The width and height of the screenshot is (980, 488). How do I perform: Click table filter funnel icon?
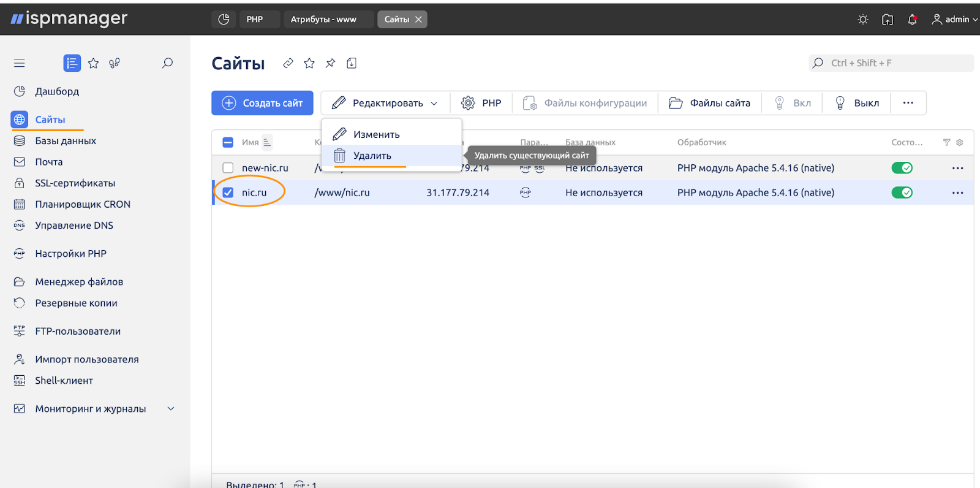click(947, 142)
